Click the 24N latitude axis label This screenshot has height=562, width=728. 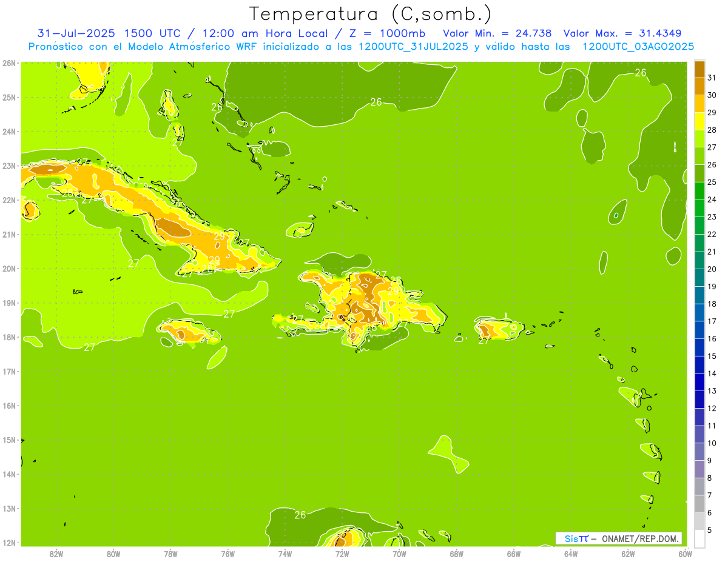click(8, 132)
